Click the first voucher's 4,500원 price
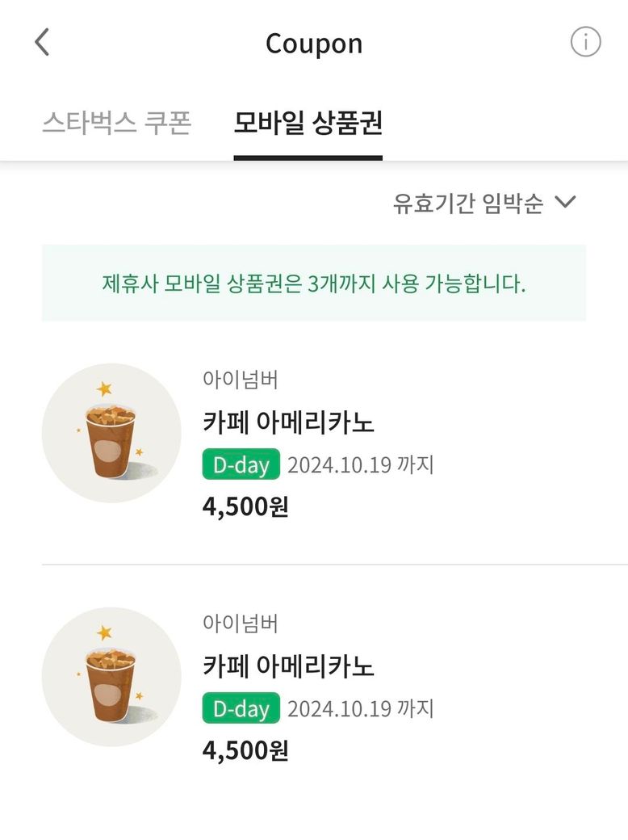 pos(245,507)
